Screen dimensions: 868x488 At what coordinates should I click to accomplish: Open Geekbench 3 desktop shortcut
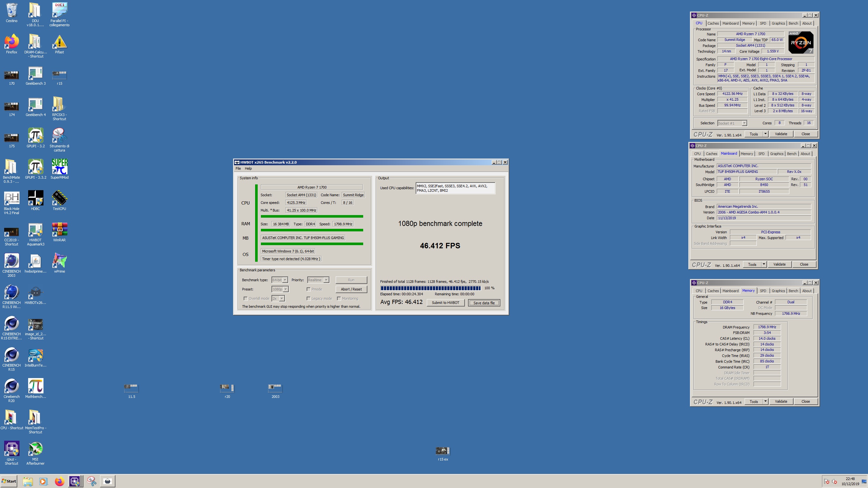click(x=35, y=75)
